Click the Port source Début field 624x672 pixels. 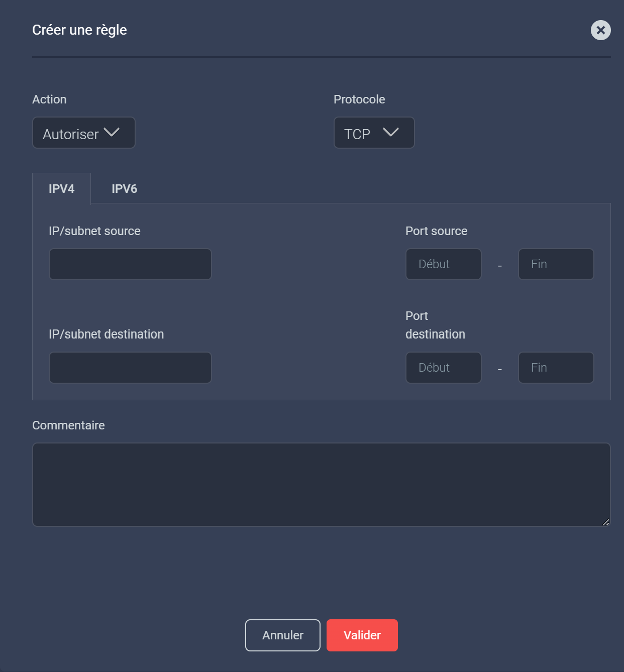[443, 264]
